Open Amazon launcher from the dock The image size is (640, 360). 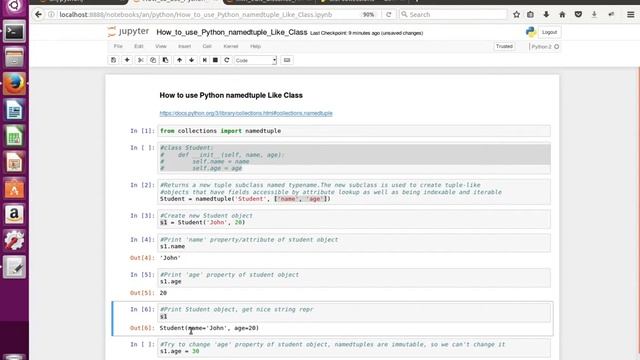(14, 214)
